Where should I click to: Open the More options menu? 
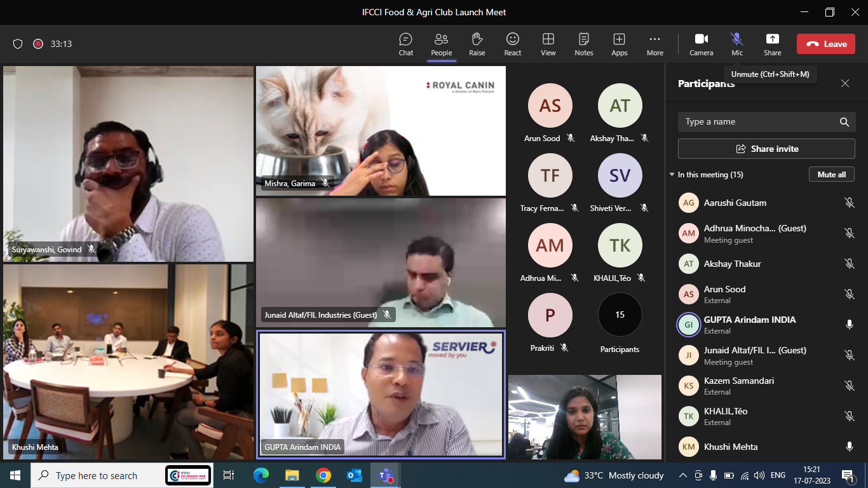(x=654, y=44)
